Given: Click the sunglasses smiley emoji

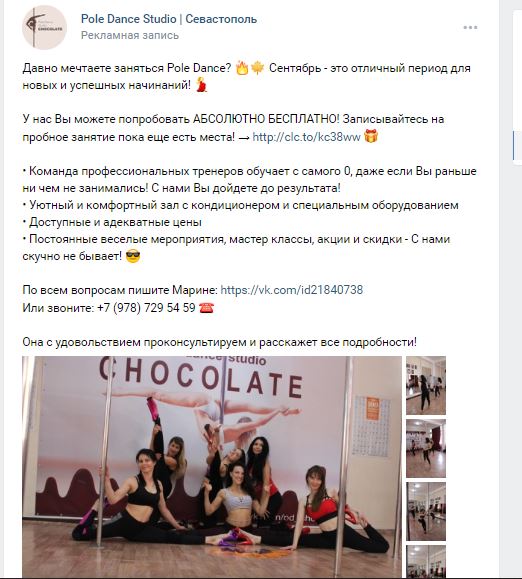Looking at the screenshot, I should coord(133,256).
